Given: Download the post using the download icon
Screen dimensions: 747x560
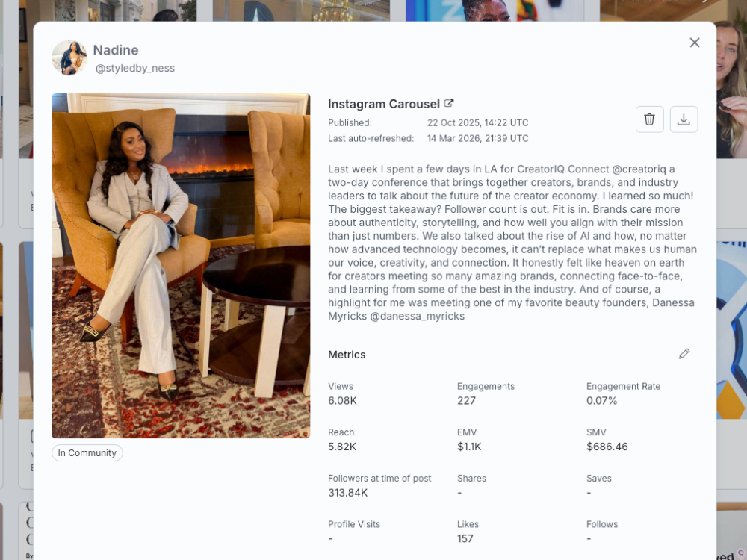Looking at the screenshot, I should (x=684, y=119).
